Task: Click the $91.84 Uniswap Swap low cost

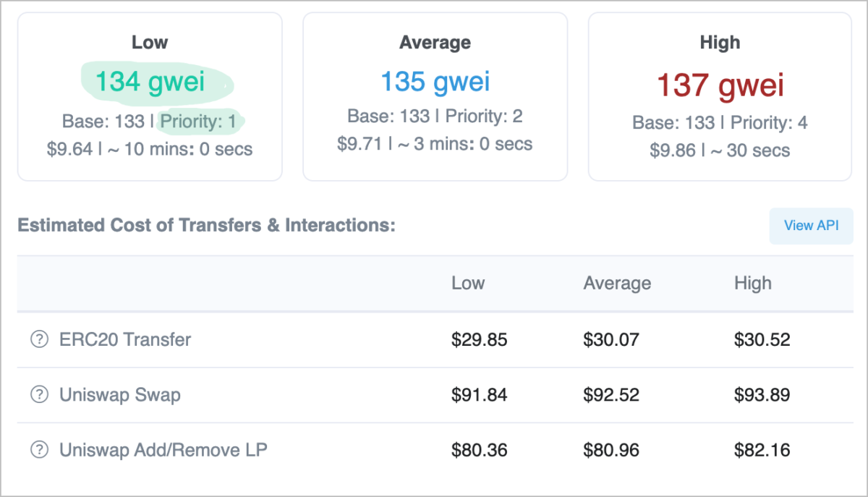Action: 480,395
